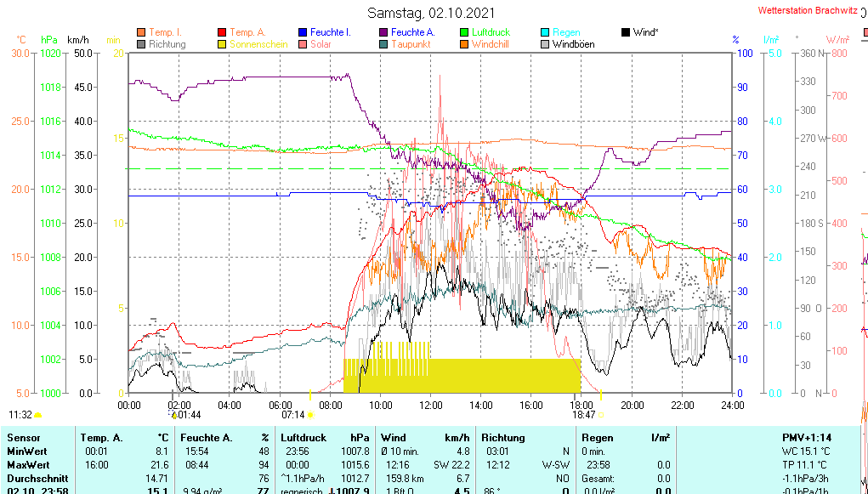Click the Richtung legend label
Image resolution: width=868 pixels, height=494 pixels.
(x=167, y=44)
